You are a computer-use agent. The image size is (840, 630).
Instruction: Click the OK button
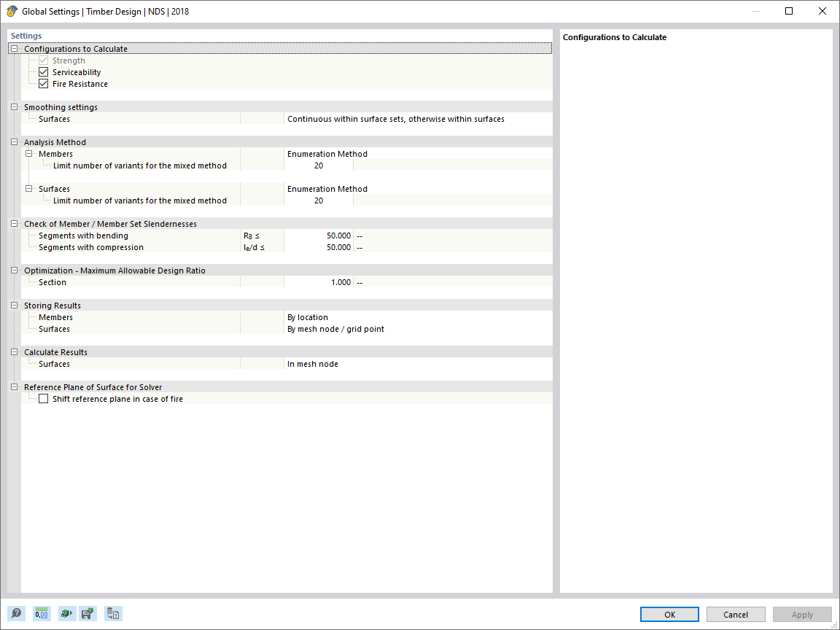pyautogui.click(x=669, y=615)
